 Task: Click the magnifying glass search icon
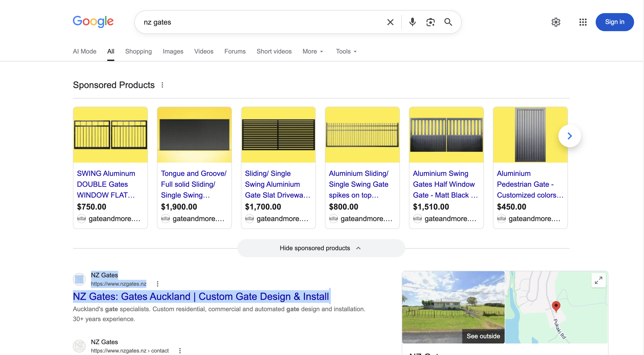click(x=448, y=22)
